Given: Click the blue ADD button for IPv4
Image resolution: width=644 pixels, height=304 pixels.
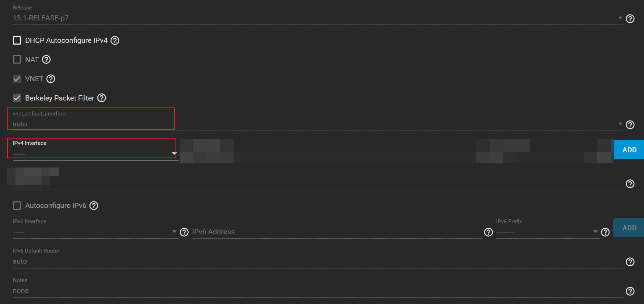Looking at the screenshot, I should tap(629, 150).
